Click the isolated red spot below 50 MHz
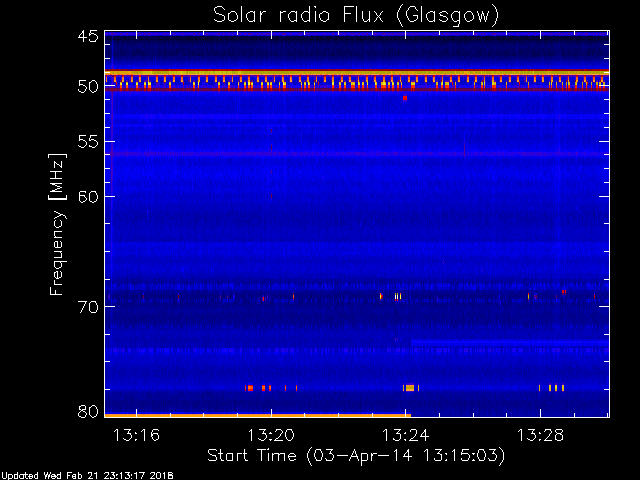The width and height of the screenshot is (640, 480). pyautogui.click(x=405, y=98)
